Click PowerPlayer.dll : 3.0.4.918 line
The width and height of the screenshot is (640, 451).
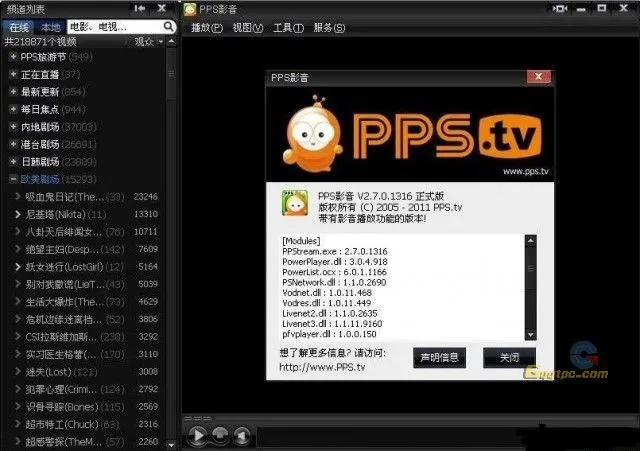(x=335, y=262)
